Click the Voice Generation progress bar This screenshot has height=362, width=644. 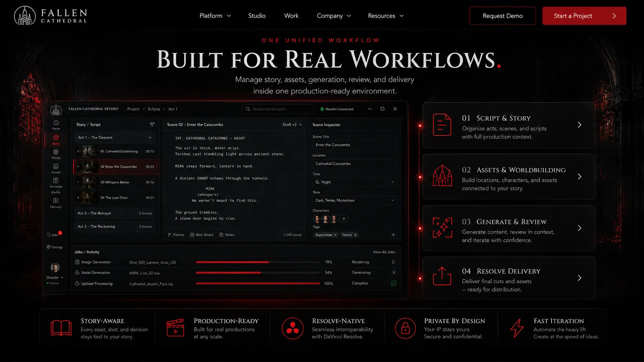(258, 272)
